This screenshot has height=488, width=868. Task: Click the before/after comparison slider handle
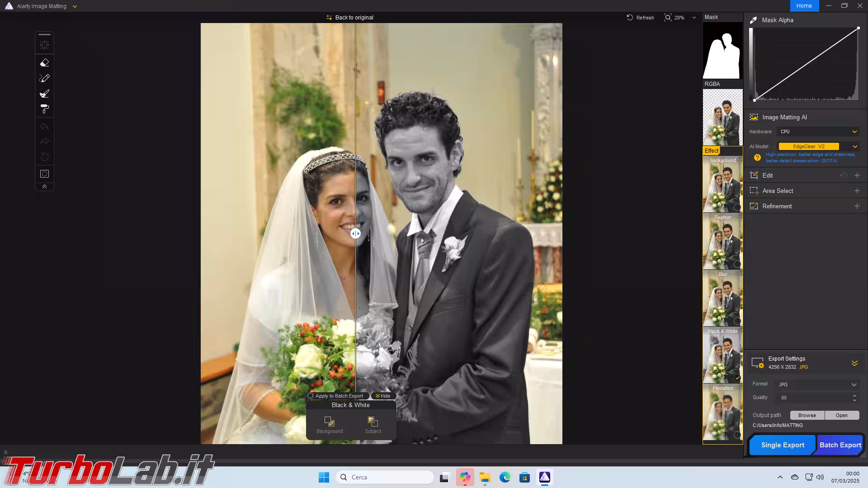click(x=356, y=234)
